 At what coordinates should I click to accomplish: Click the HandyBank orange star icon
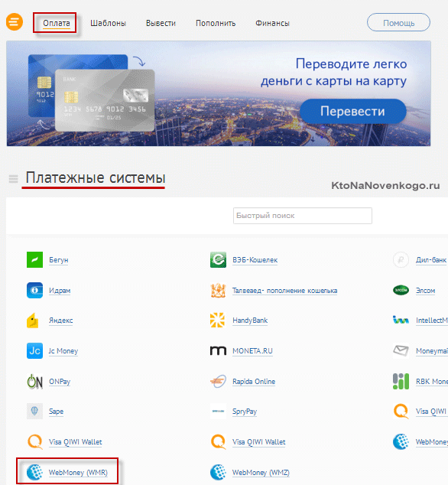(218, 320)
